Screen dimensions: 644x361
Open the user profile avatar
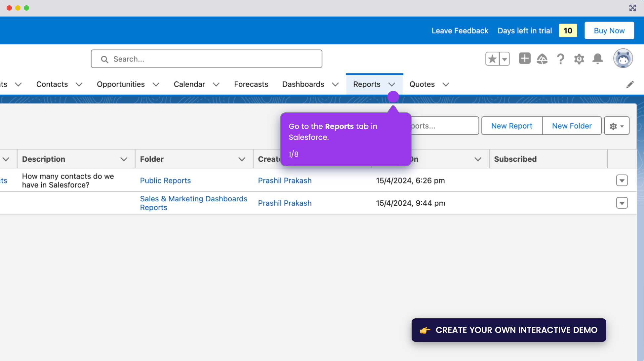click(x=623, y=59)
